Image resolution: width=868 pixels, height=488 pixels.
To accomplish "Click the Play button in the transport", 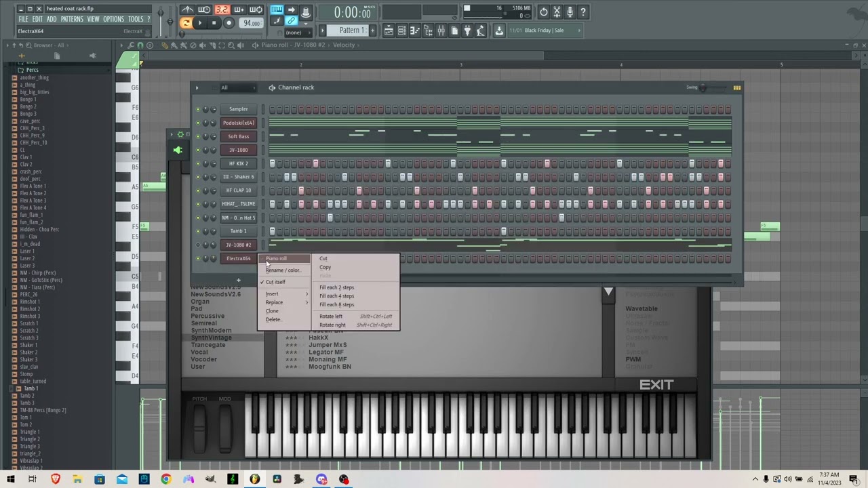I will pos(199,23).
